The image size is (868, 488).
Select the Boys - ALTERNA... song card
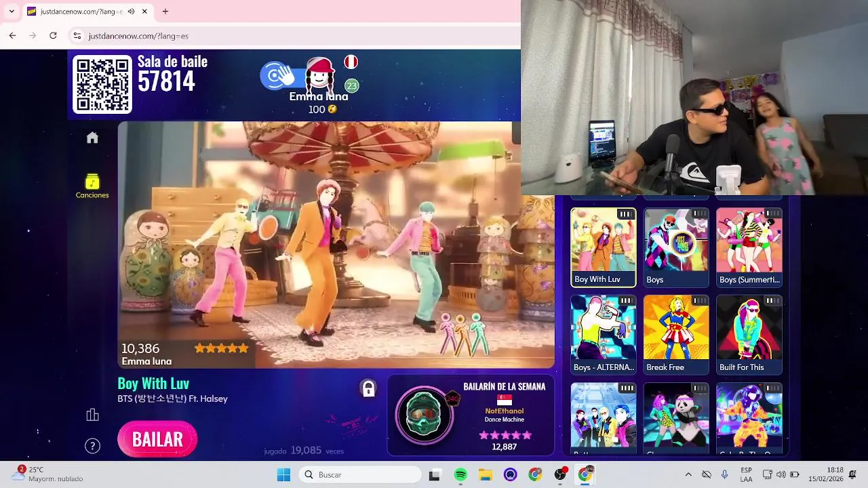click(604, 335)
